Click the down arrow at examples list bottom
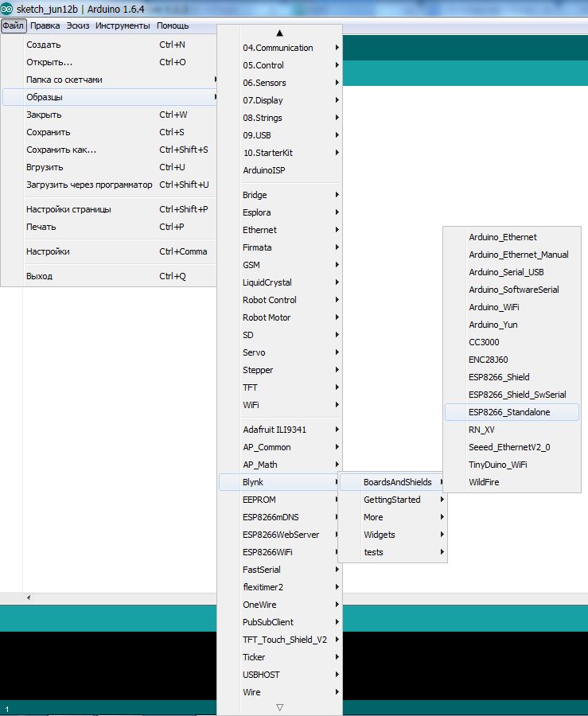The height and width of the screenshot is (716, 588). point(280,707)
